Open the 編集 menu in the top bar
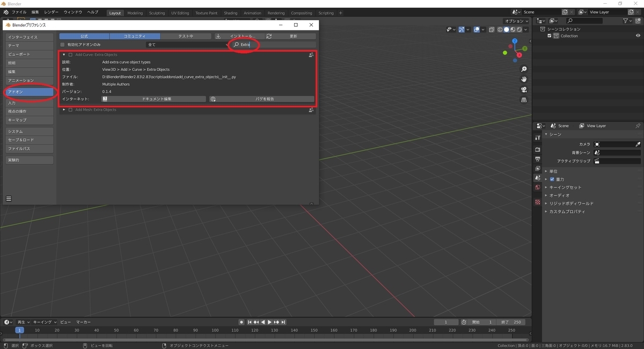The image size is (644, 349). click(x=35, y=12)
